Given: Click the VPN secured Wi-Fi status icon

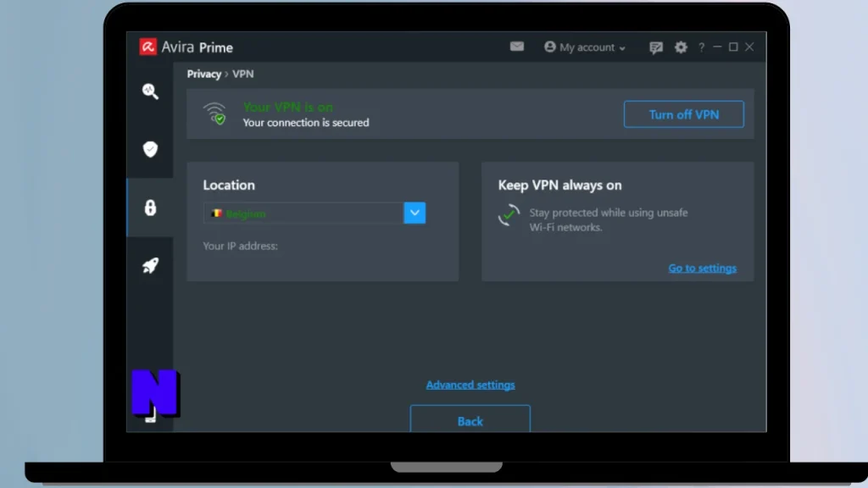Looking at the screenshot, I should [x=214, y=114].
